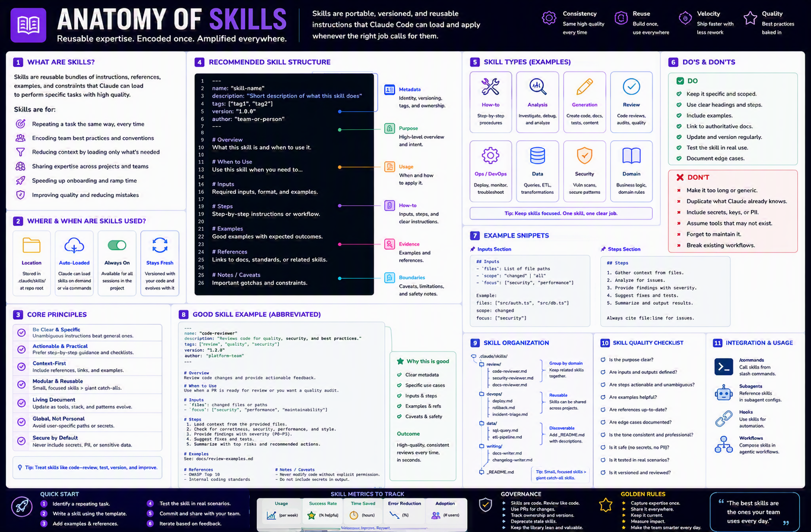Toggle the Always On switch
Screen dimensions: 811x532
[117, 245]
